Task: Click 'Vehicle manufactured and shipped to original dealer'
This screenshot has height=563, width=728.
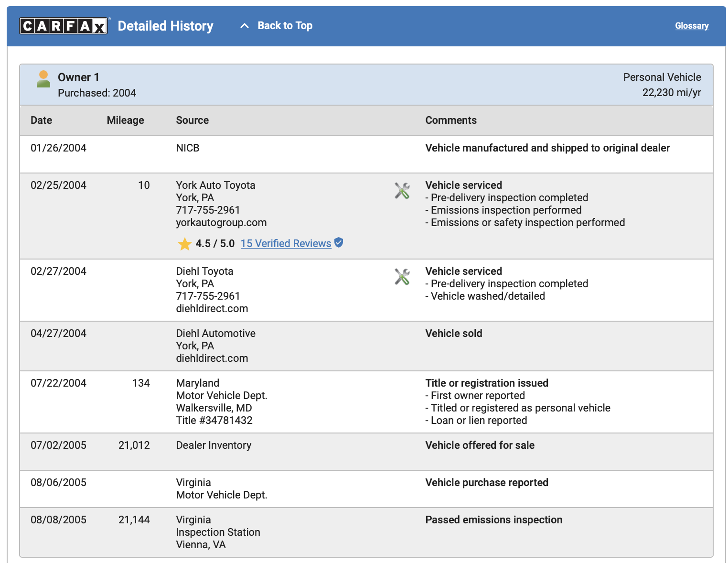Action: (547, 148)
